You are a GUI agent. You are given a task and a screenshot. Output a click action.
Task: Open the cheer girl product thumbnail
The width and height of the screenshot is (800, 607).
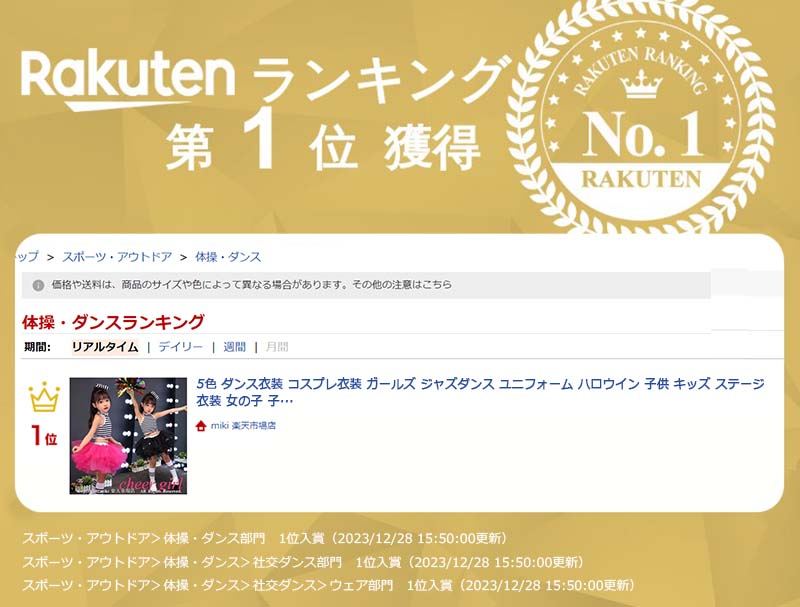click(128, 436)
